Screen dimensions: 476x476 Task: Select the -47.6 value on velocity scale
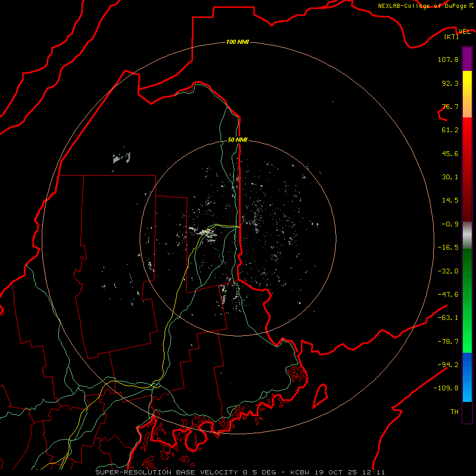[x=448, y=295]
